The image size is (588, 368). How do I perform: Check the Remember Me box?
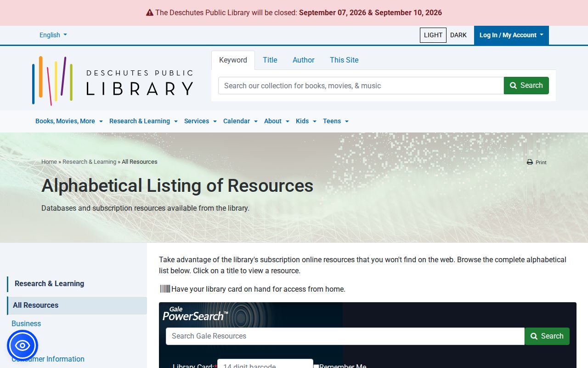(x=316, y=367)
